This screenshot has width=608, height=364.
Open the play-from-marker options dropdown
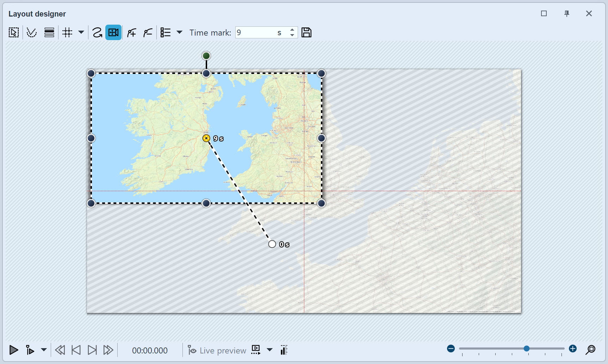pos(44,350)
